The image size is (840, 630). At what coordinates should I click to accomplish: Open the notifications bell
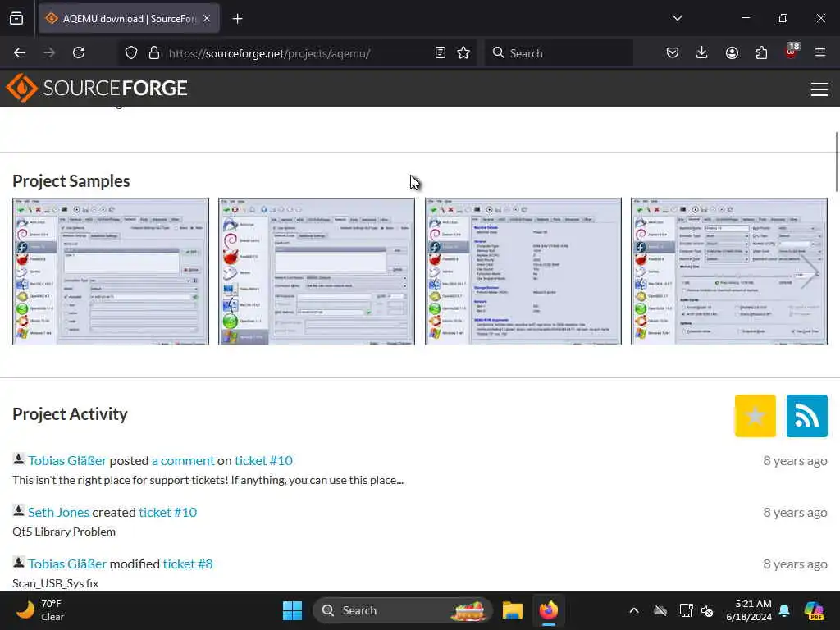pos(785,610)
